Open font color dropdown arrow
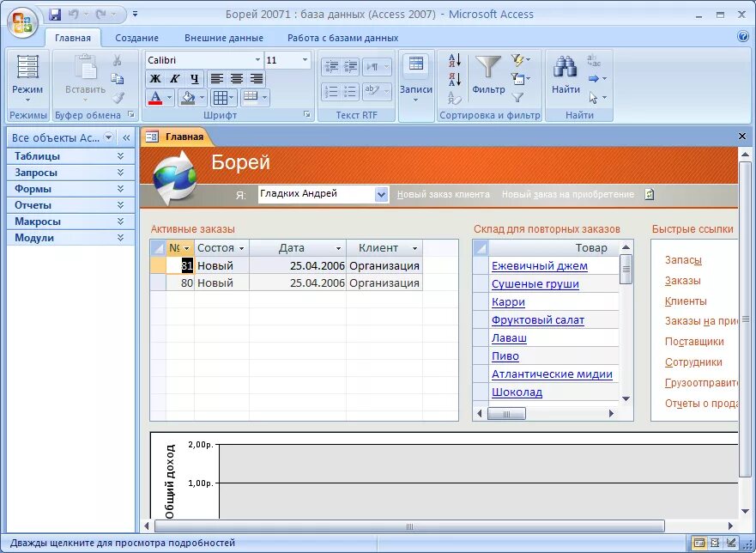Viewport: 756px width, 553px height. [169, 98]
